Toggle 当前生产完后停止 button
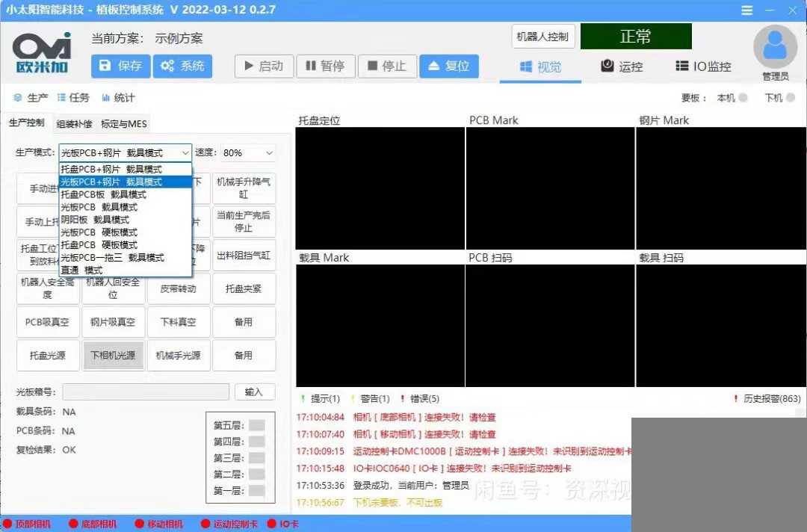This screenshot has height=532, width=807. [244, 222]
